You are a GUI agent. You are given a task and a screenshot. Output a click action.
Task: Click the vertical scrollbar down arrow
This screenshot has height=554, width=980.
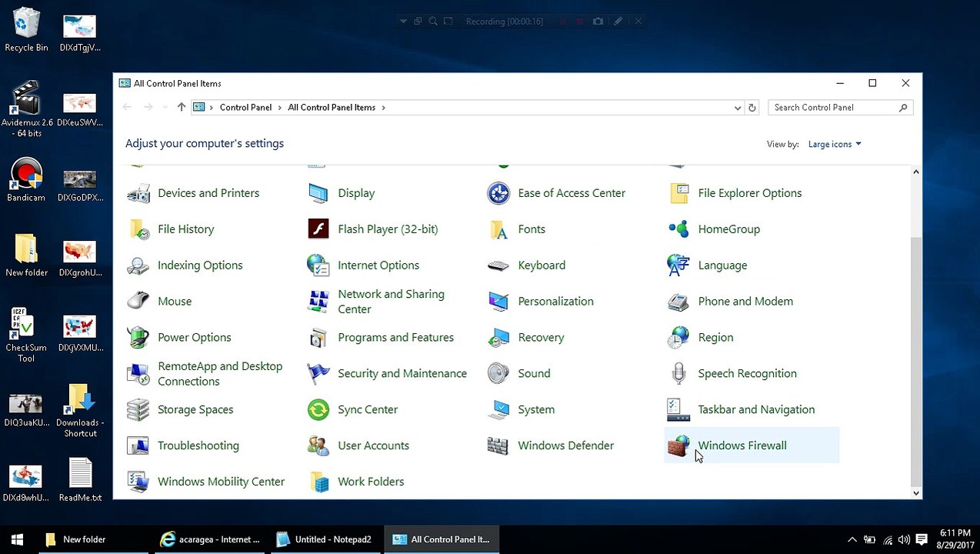pyautogui.click(x=915, y=493)
